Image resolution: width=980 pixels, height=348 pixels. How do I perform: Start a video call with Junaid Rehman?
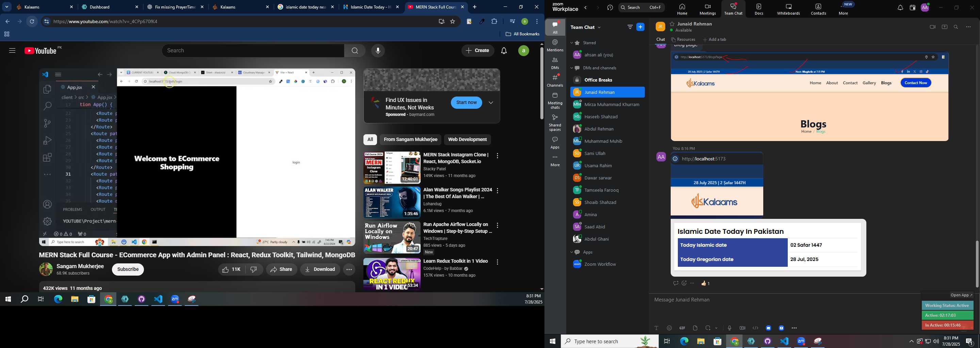coord(932,27)
